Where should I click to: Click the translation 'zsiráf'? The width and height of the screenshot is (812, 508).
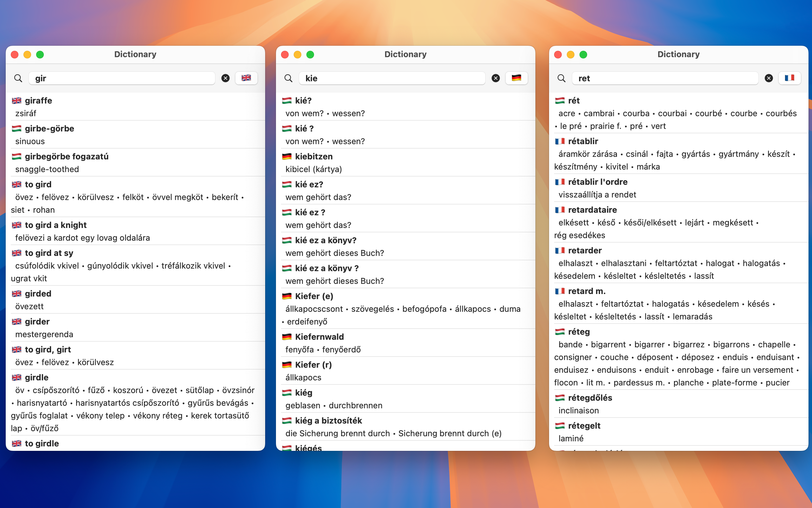(25, 113)
